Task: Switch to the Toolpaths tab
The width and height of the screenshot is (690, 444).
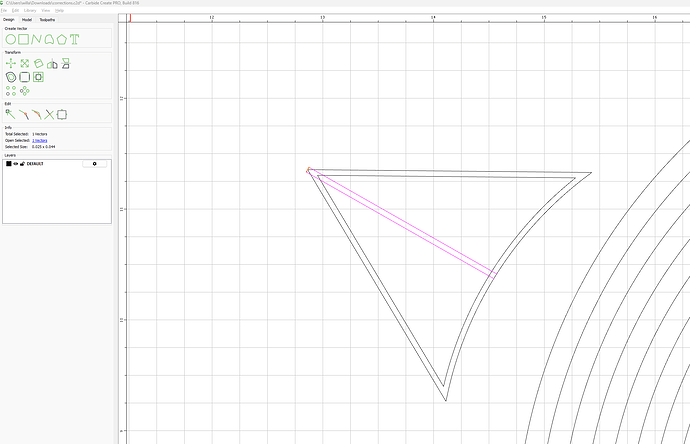Action: (x=48, y=19)
